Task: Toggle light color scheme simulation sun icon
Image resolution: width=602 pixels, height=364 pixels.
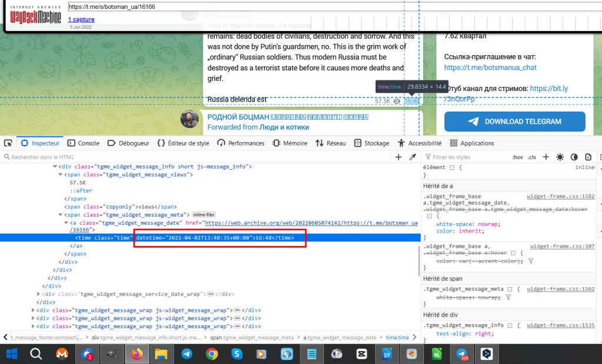Action: click(x=560, y=157)
